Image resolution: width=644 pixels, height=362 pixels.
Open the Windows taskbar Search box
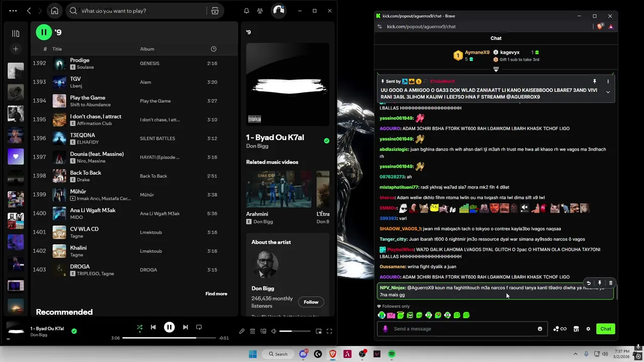click(278, 354)
